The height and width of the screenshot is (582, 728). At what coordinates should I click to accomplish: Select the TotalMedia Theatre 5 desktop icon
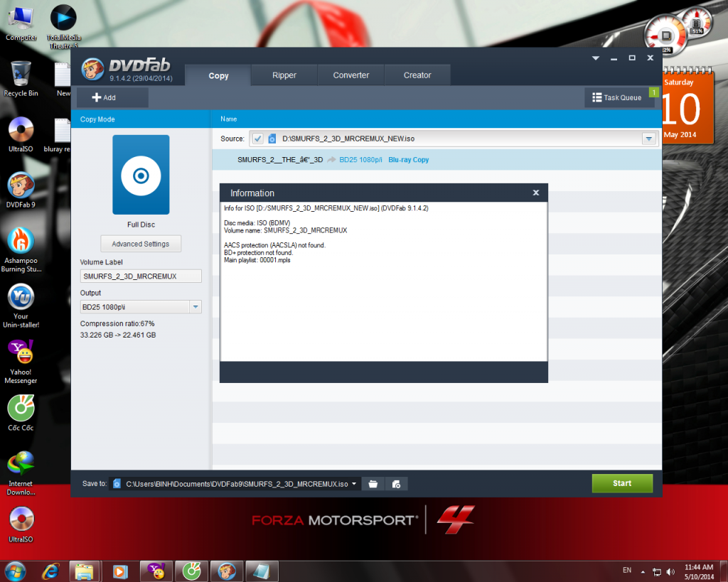click(63, 26)
